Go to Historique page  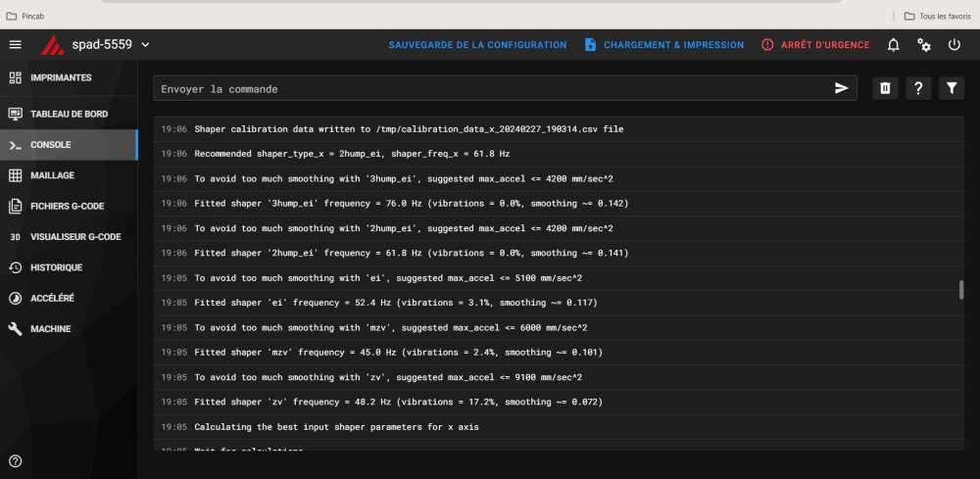coord(69,267)
